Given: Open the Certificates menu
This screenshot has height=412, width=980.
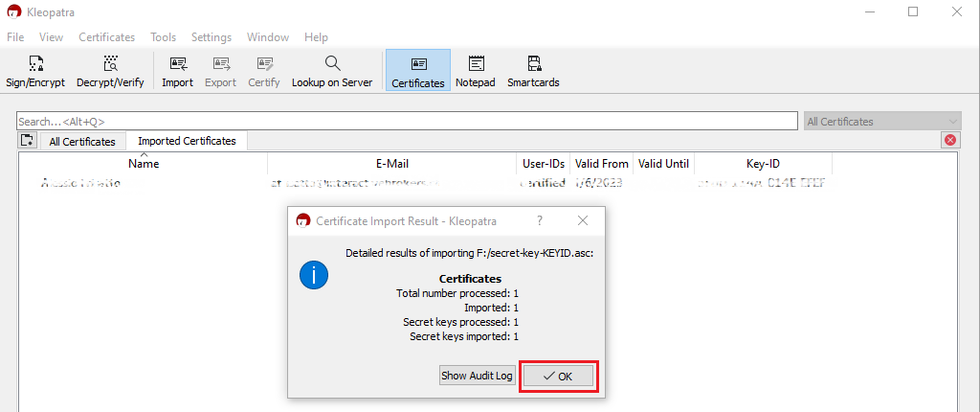Looking at the screenshot, I should coord(107,37).
